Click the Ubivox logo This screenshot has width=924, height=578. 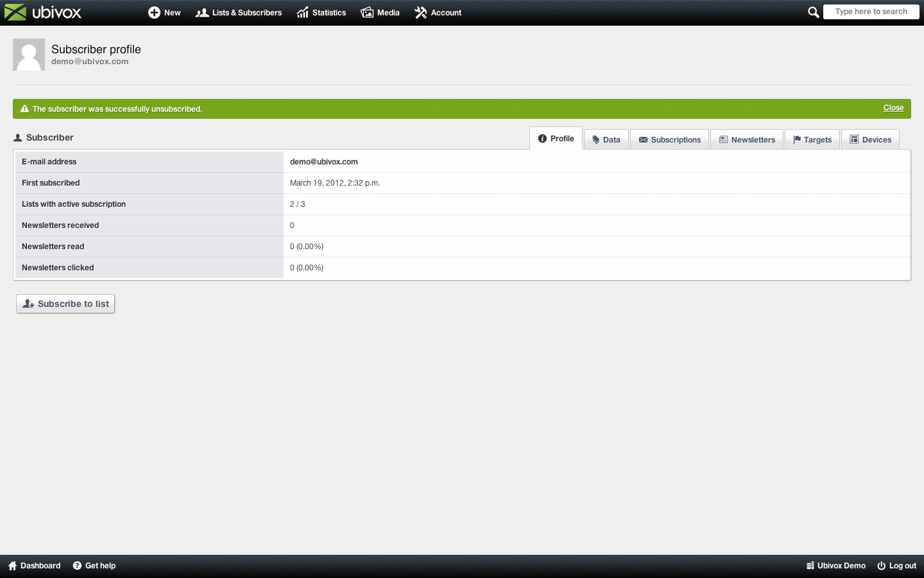[x=43, y=12]
